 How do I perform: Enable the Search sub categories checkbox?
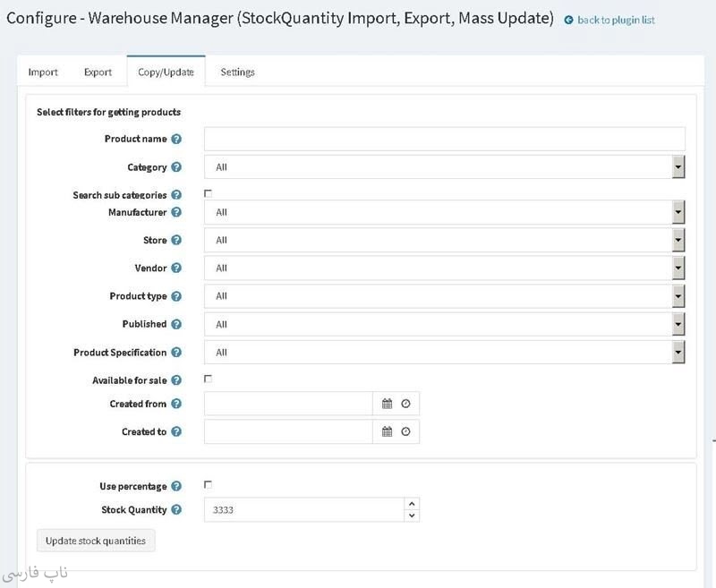tap(208, 193)
